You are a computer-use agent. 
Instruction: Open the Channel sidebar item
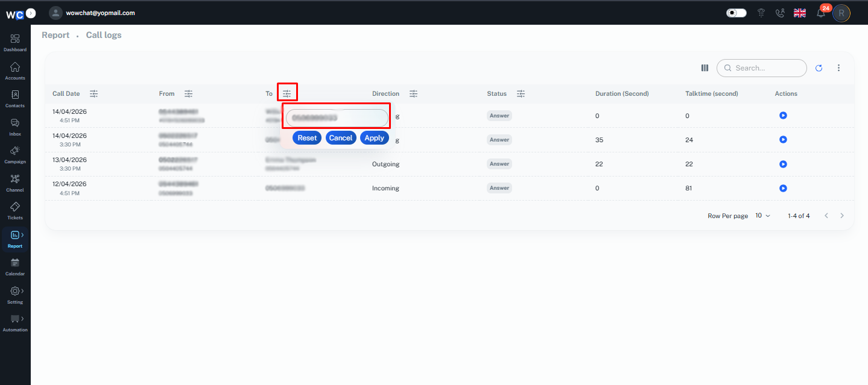(15, 183)
